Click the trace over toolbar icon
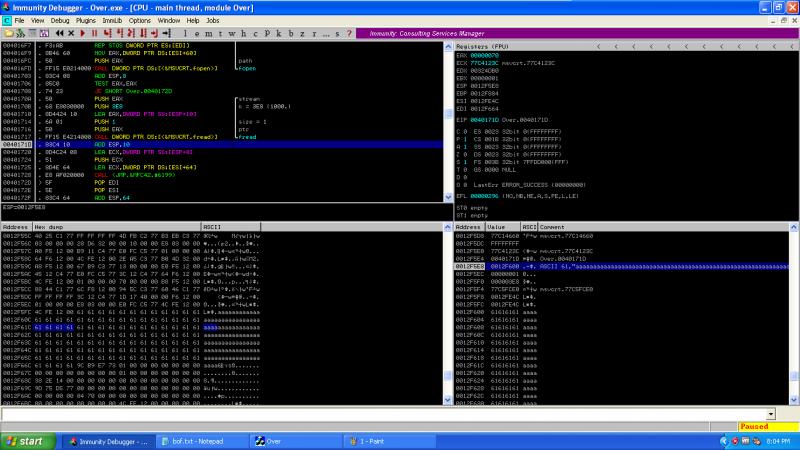This screenshot has height=450, width=800. pos(143,34)
